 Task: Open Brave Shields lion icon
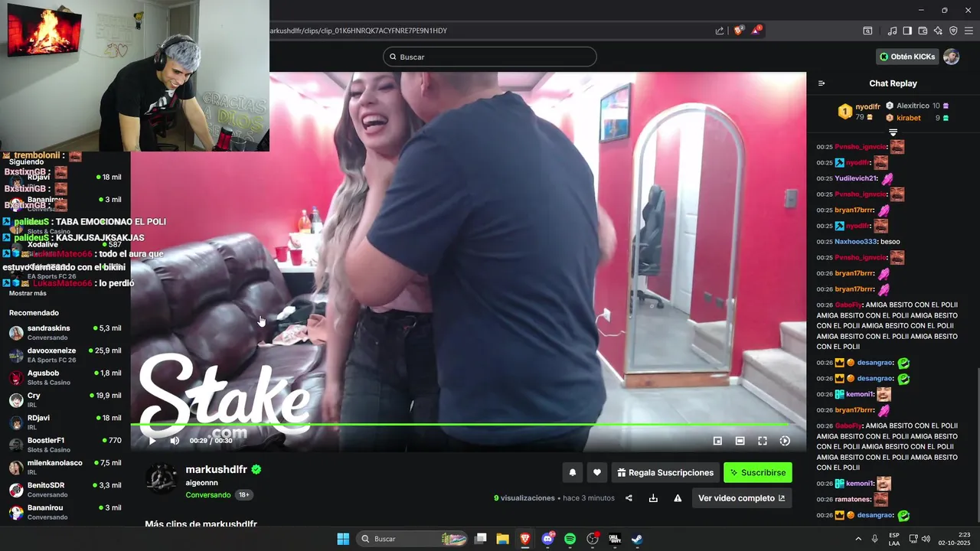pos(739,31)
